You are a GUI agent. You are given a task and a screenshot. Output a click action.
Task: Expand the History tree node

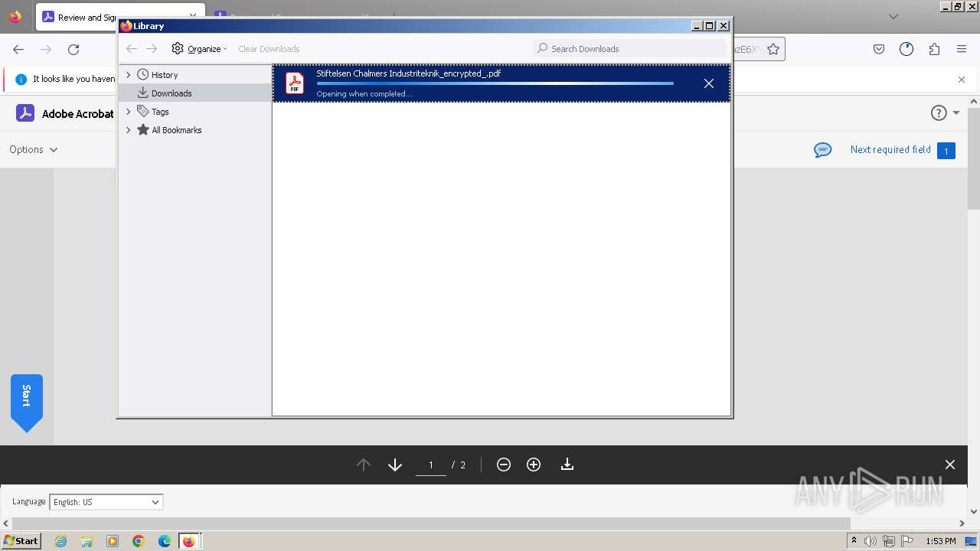click(x=129, y=74)
